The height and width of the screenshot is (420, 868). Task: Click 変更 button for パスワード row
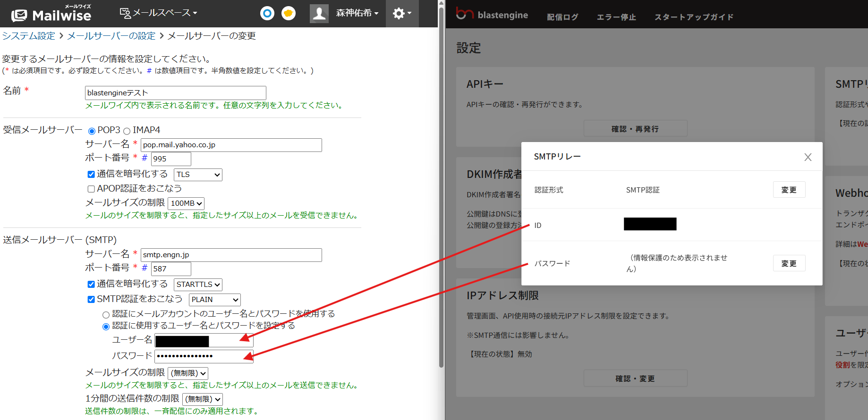point(789,263)
